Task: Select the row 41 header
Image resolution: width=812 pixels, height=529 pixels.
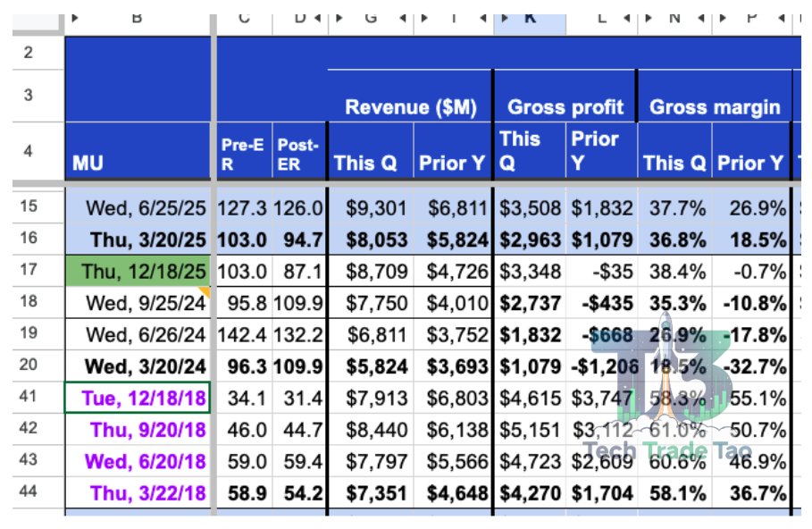Action: tap(38, 397)
